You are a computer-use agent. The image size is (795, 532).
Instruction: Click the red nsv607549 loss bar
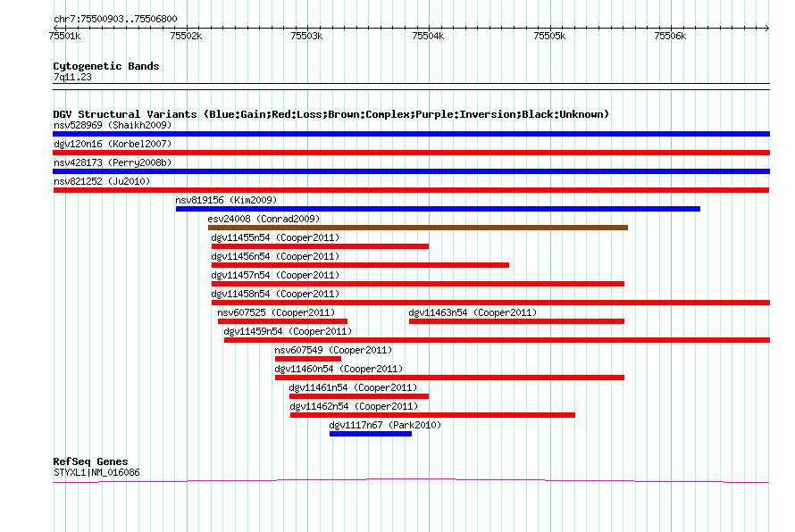point(308,359)
